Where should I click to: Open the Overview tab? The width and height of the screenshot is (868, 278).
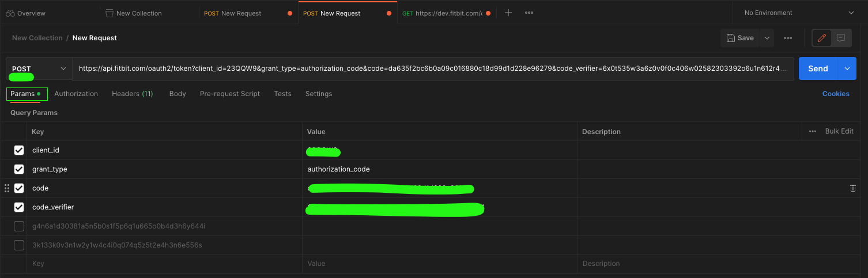pos(26,13)
